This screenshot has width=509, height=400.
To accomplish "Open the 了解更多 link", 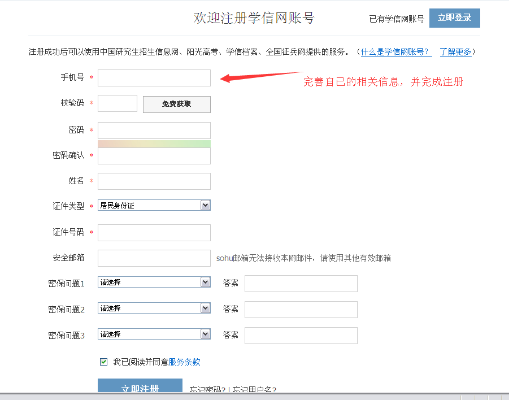I will (456, 52).
